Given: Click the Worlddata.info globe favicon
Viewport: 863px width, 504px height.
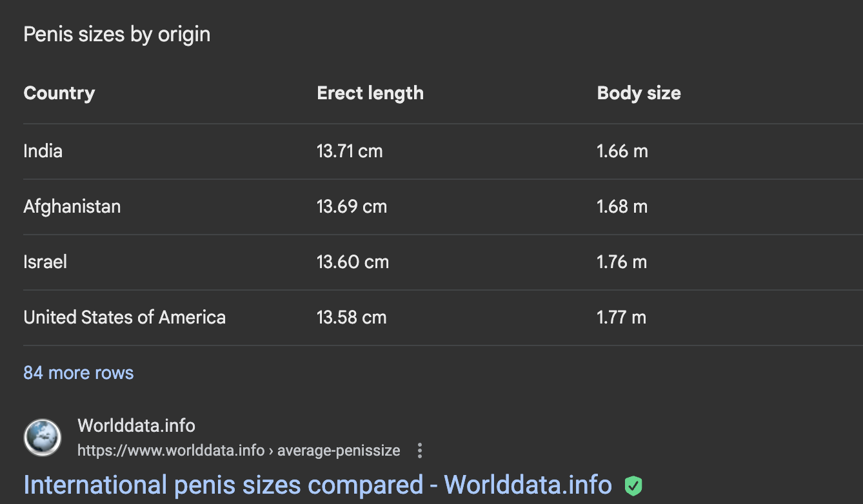Looking at the screenshot, I should click(x=43, y=438).
